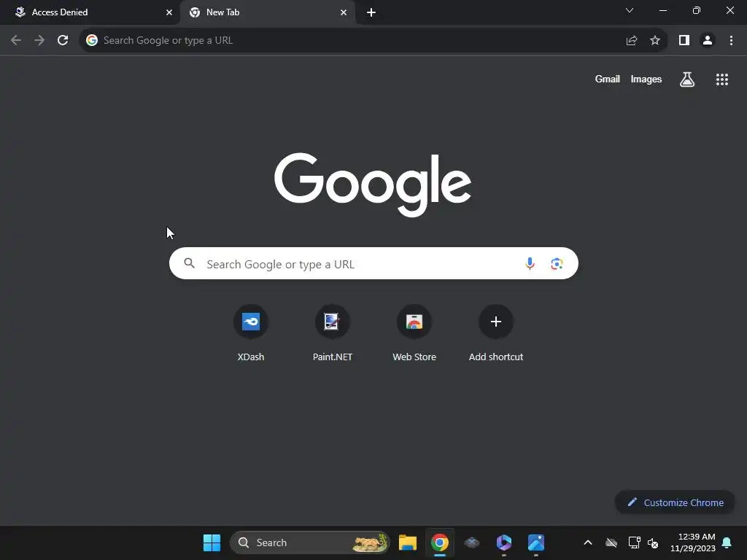Open a new tab with the plus button
Screen dimensions: 747x560
[371, 12]
